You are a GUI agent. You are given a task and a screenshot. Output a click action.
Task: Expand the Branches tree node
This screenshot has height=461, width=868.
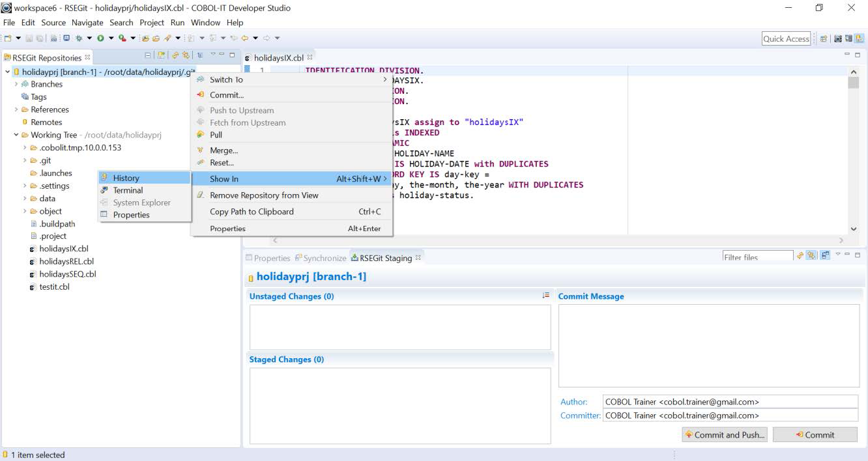pos(16,84)
